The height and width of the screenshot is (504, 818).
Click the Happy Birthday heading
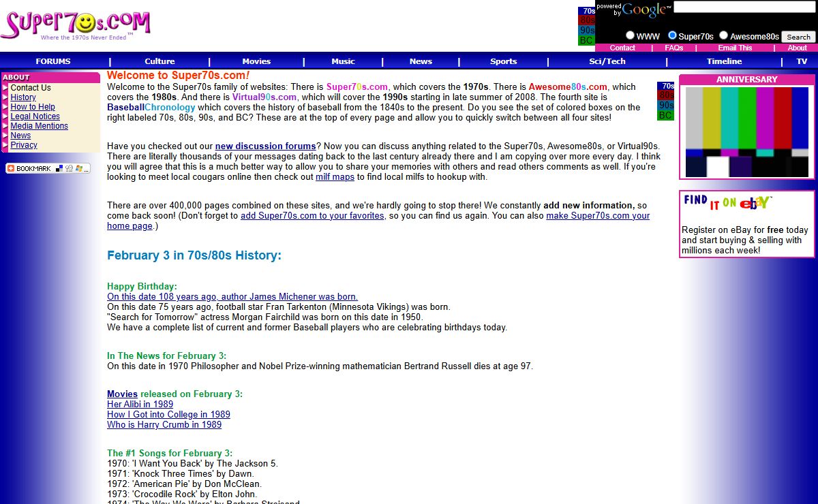tap(142, 287)
